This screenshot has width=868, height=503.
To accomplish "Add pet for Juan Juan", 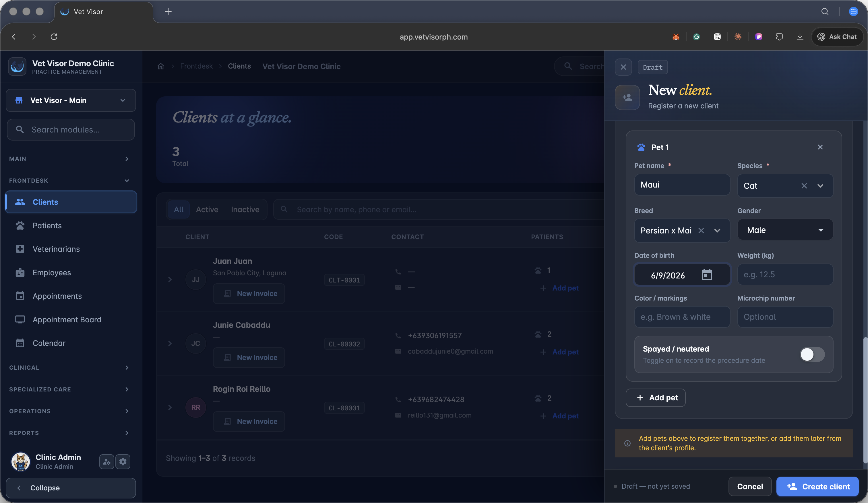I will (x=560, y=288).
